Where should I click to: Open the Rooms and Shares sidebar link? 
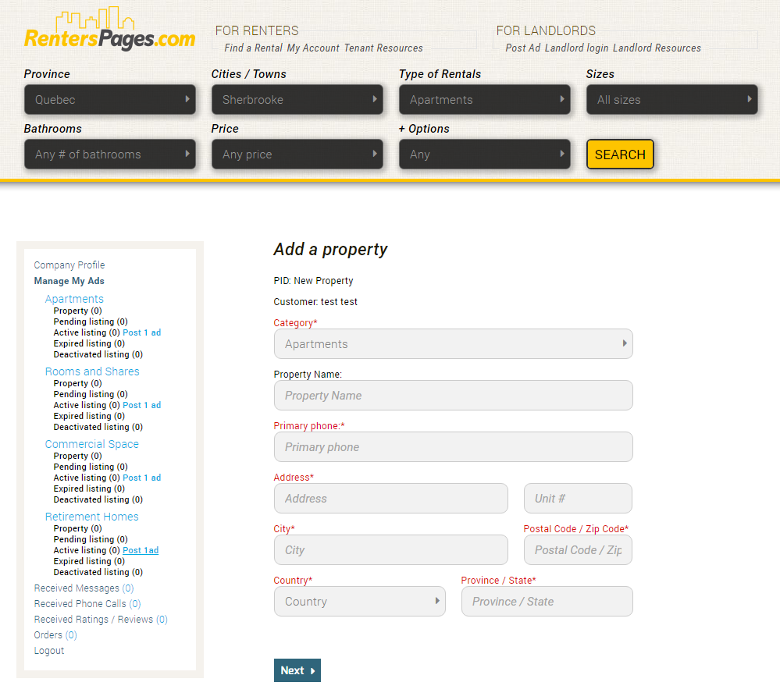pos(92,371)
